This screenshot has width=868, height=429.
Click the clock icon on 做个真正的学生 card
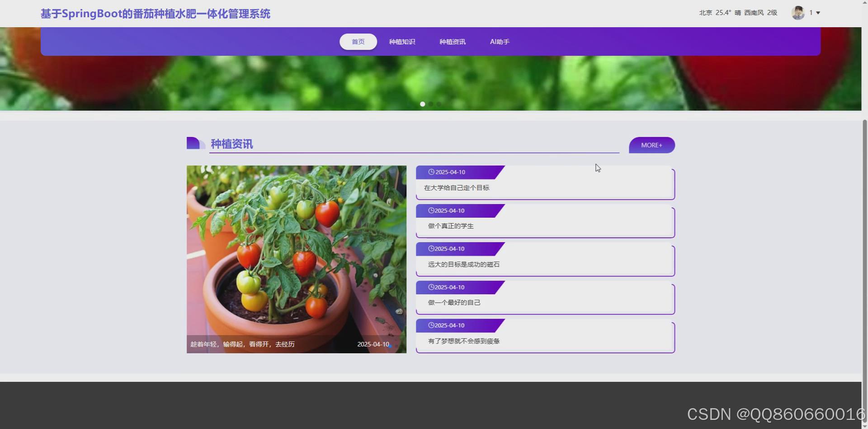[x=431, y=210]
